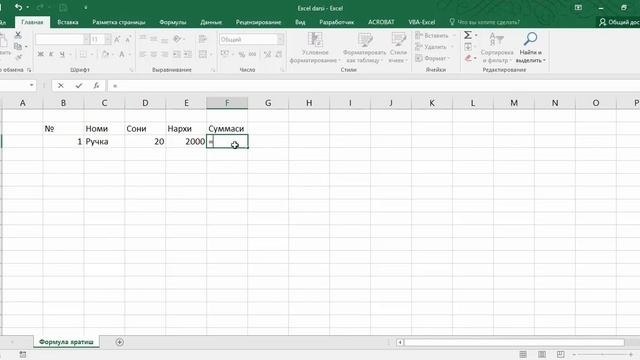This screenshot has height=360, width=640.
Task: Click the Orientation icon
Action: tap(177, 39)
